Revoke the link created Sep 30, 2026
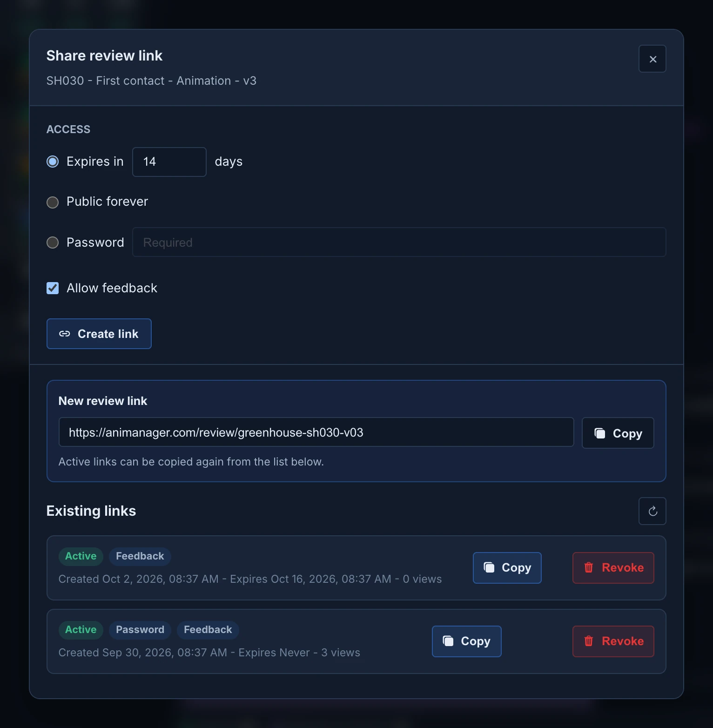Screen dimensions: 713x728 pyautogui.click(x=613, y=641)
